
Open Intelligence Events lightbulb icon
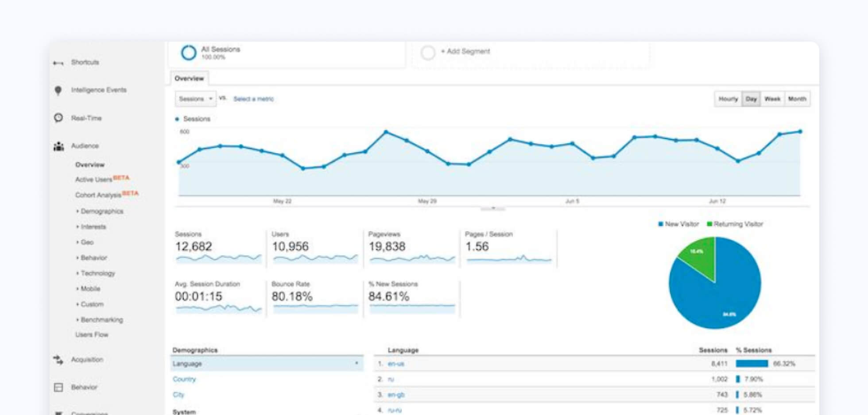[x=58, y=90]
